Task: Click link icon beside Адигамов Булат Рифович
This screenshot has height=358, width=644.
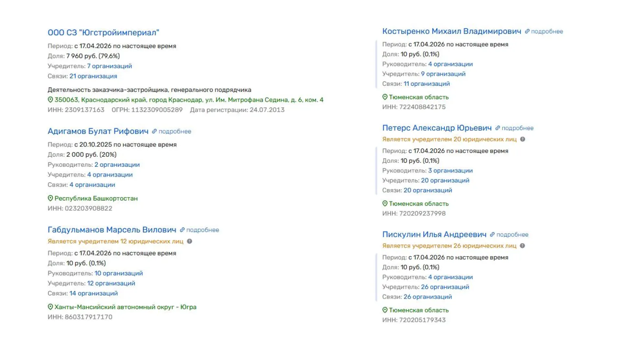Action: pos(154,131)
